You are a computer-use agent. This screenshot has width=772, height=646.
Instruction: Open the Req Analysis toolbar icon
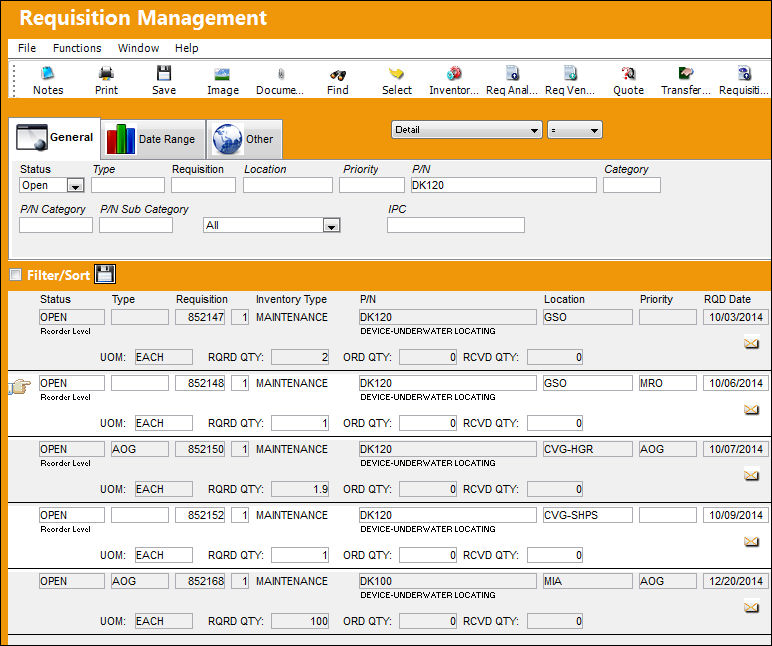pyautogui.click(x=512, y=74)
